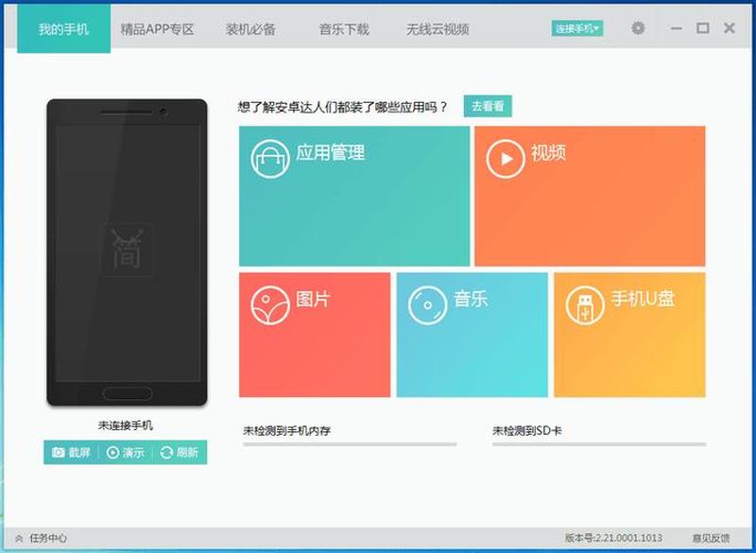The width and height of the screenshot is (756, 553).
Task: Click the 截屏 button label
Action: pyautogui.click(x=79, y=452)
